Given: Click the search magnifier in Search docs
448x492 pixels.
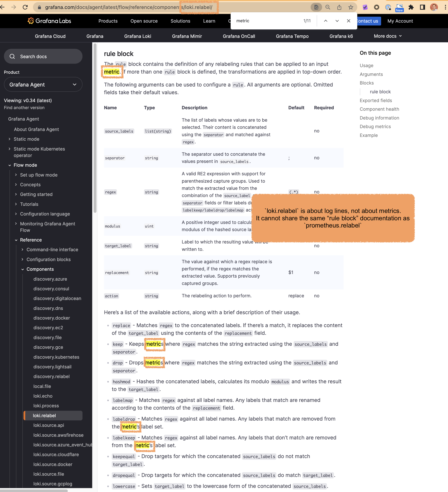Looking at the screenshot, I should point(12,56).
